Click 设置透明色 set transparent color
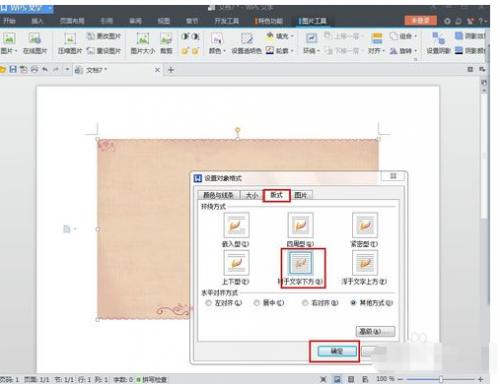Screen dimensions: 500x384 tap(247, 43)
